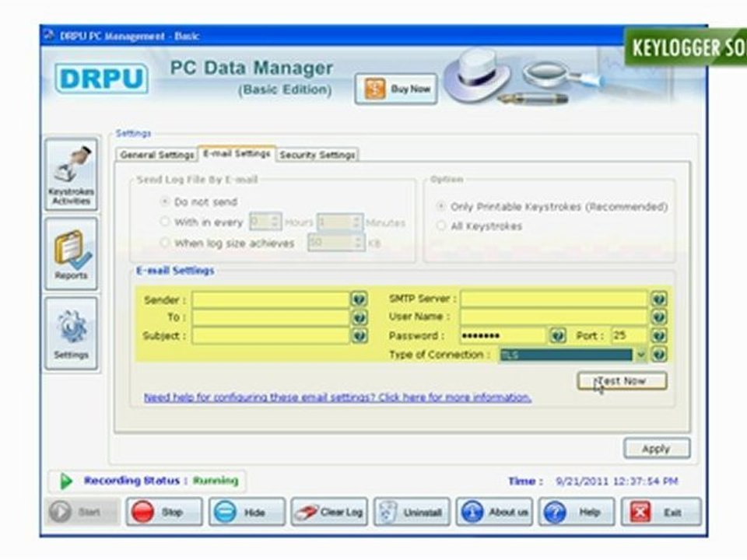Screen dimensions: 747x560
Task: Click help icon next to To field
Action: point(359,317)
